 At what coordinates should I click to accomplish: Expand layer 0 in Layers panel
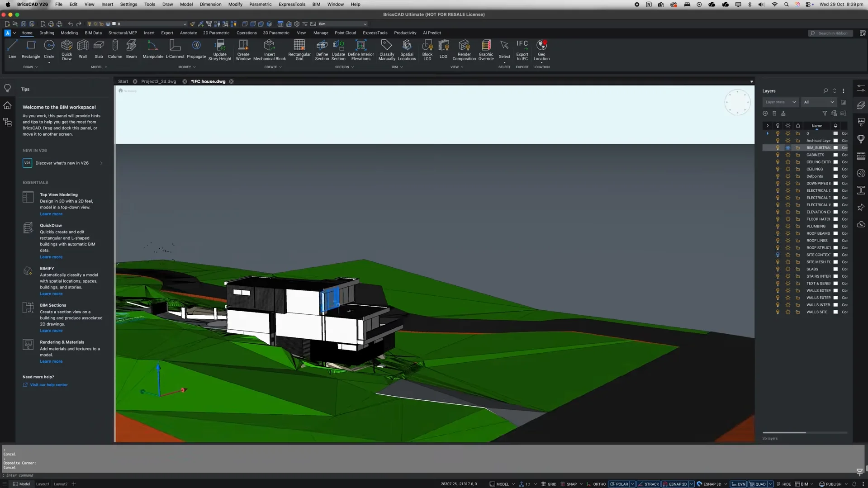[767, 133]
